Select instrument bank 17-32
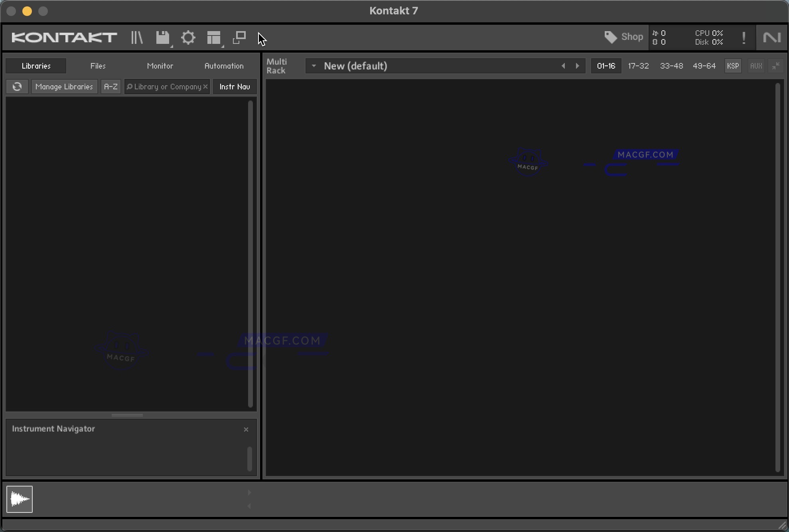 tap(639, 65)
